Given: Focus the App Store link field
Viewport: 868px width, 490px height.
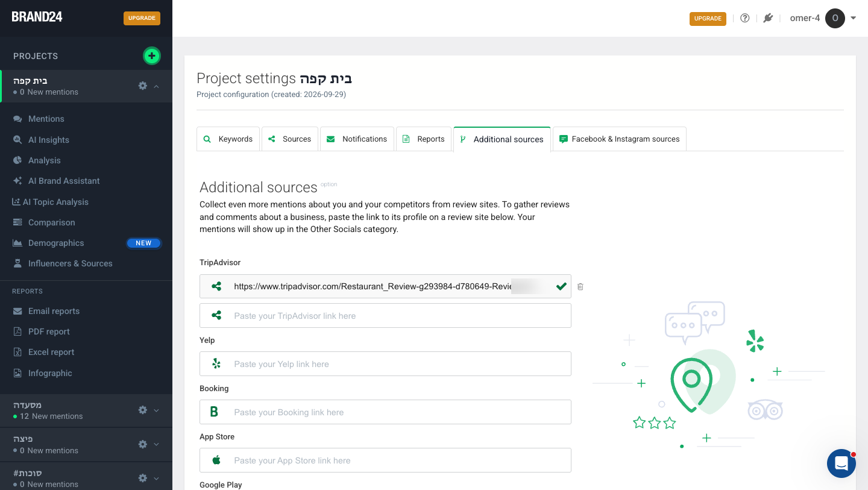Looking at the screenshot, I should (x=385, y=460).
